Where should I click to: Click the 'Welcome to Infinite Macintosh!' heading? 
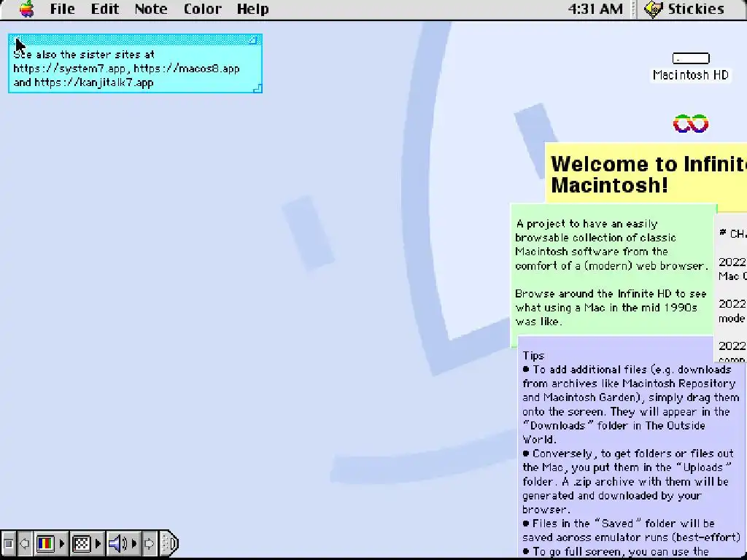649,174
